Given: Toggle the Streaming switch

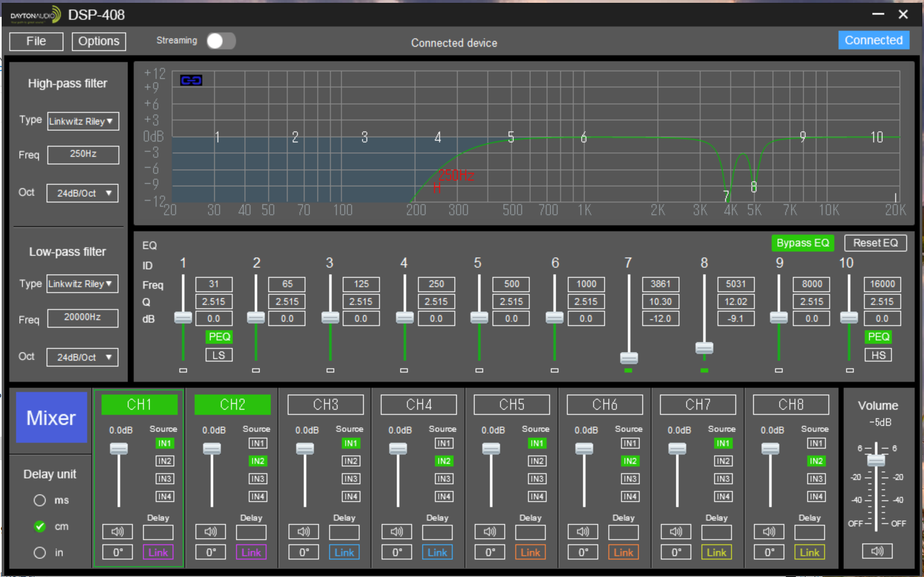Looking at the screenshot, I should 221,41.
